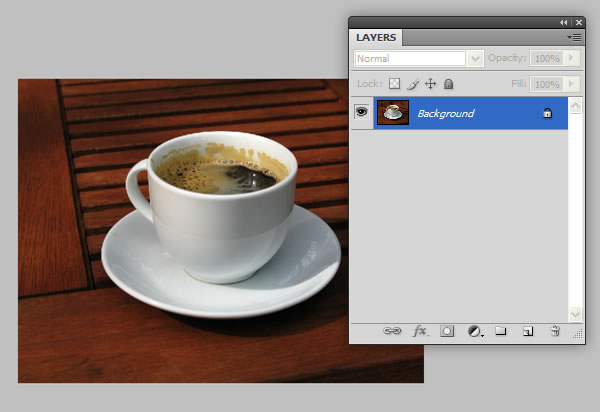
Task: Add a layer mask
Action: [x=447, y=331]
